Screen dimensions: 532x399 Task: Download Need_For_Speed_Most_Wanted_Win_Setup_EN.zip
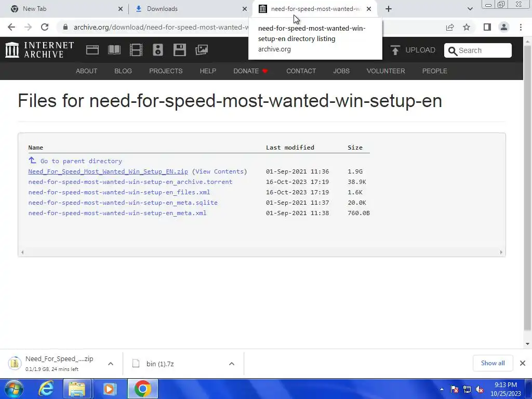click(108, 171)
